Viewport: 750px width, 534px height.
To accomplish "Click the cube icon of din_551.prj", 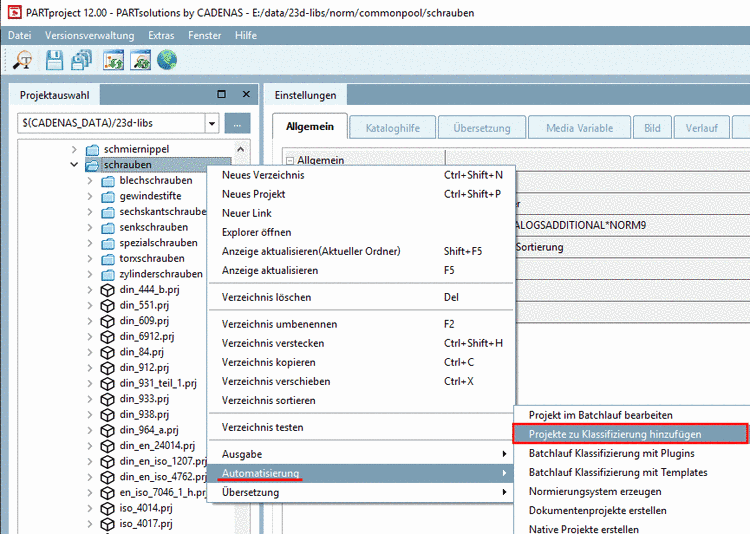I will click(108, 306).
